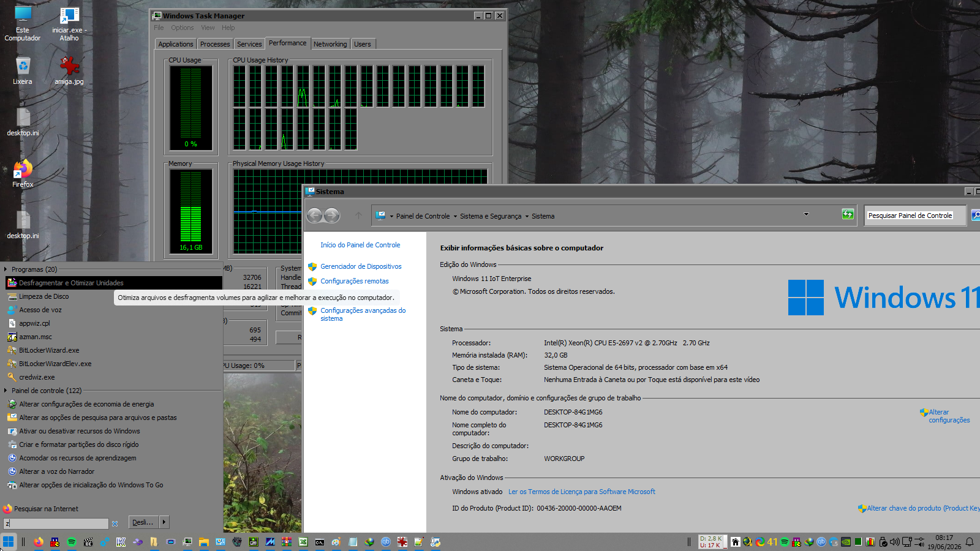Select the iniciar.exe - Atalho desktop shortcut

click(x=69, y=24)
